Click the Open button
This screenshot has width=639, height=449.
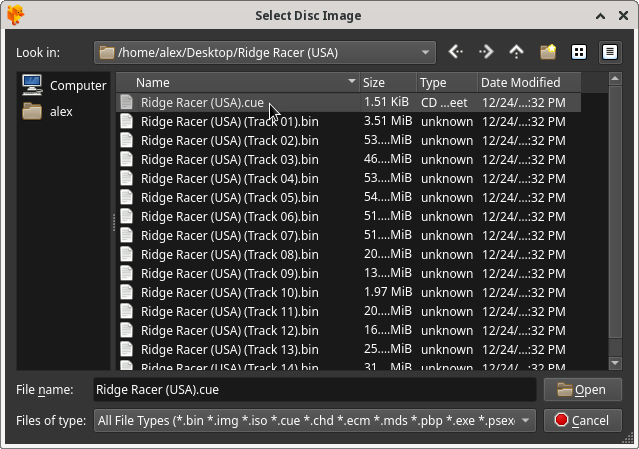[583, 390]
